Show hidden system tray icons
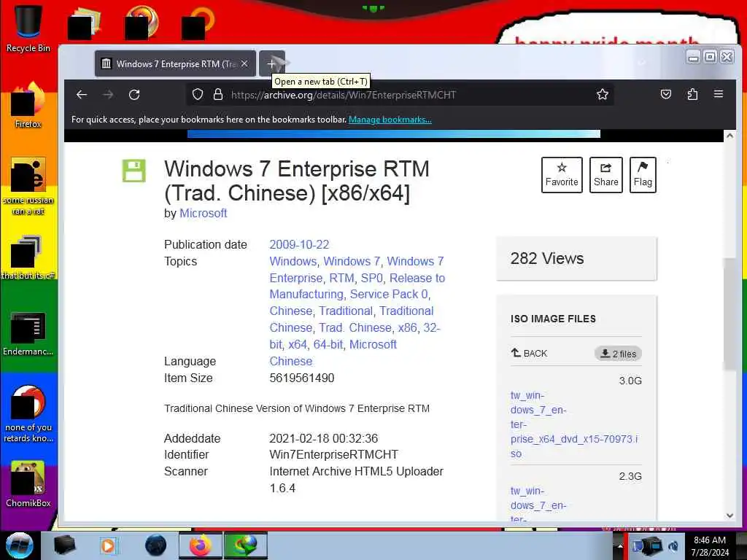This screenshot has width=747, height=560. pyautogui.click(x=620, y=546)
